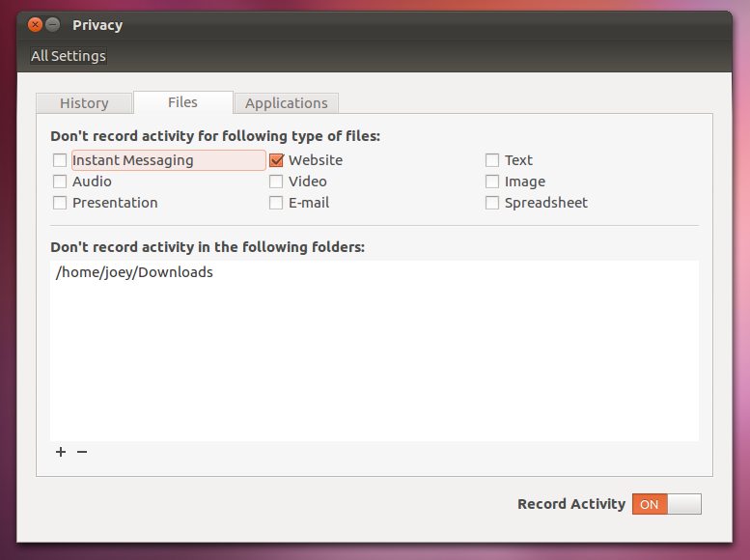Check the Text file type box
750x560 pixels.
pos(492,160)
